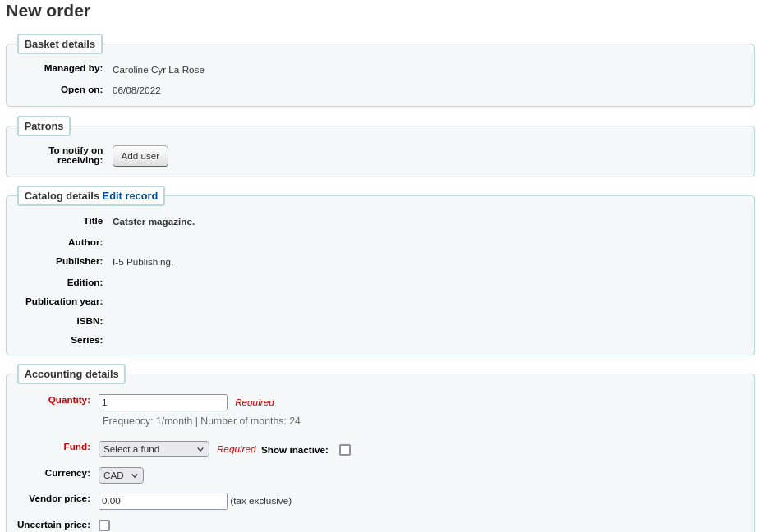Click the Vendor price label
Viewport: 759px width, 532px height.
[x=59, y=498]
